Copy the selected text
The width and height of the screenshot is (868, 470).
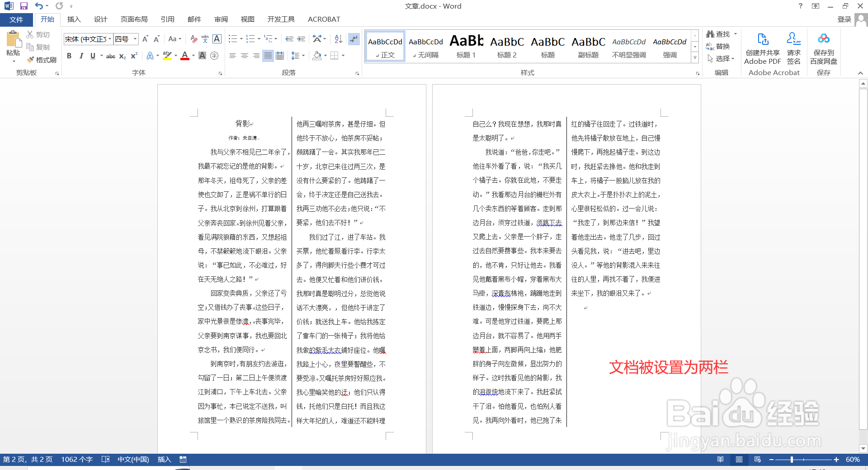click(x=38, y=47)
